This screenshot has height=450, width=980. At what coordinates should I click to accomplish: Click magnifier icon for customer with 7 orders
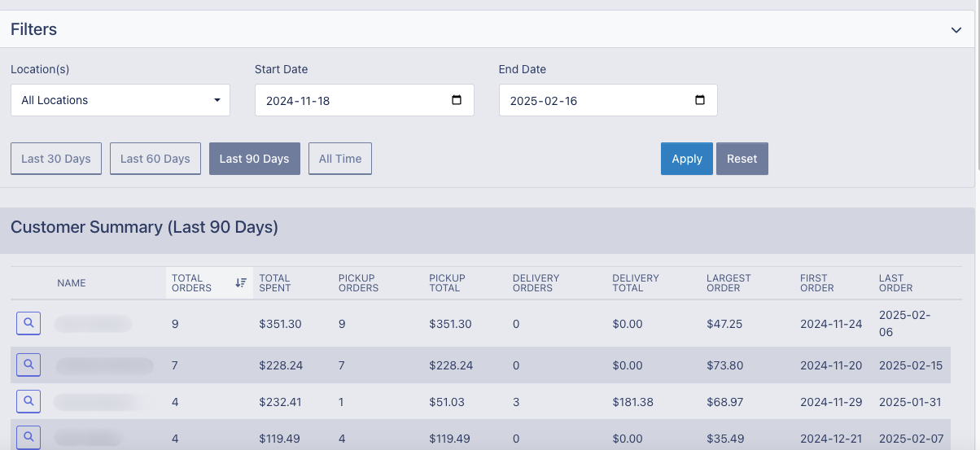click(28, 365)
